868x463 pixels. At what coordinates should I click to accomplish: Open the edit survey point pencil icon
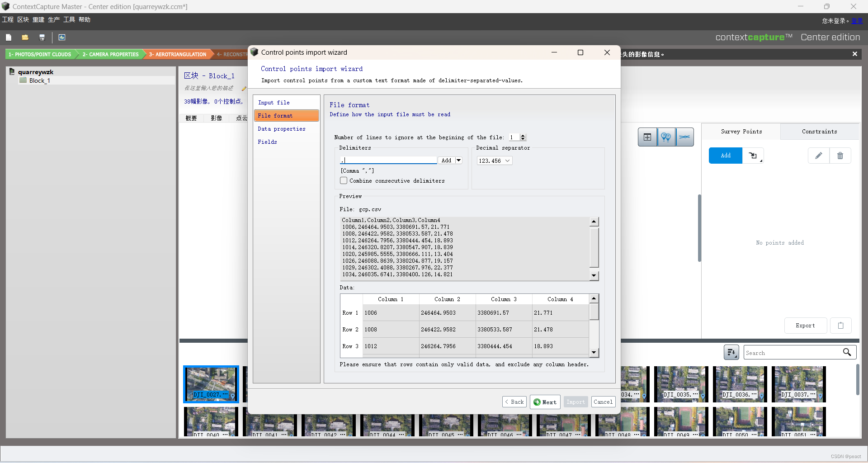coord(818,156)
